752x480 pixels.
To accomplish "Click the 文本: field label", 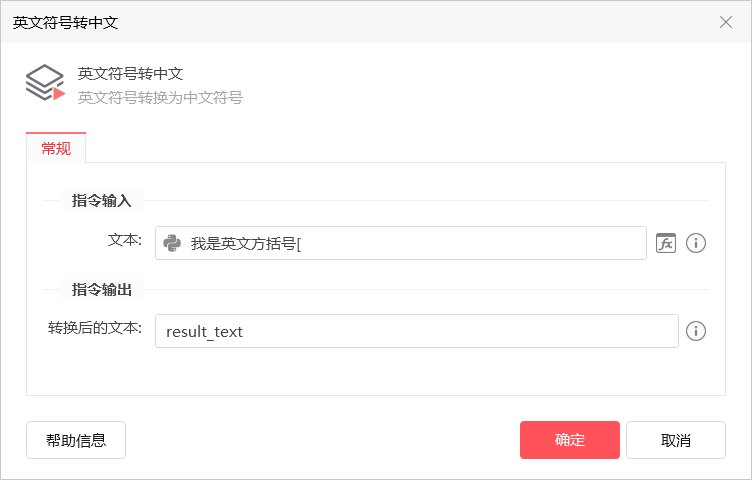I will (x=125, y=241).
